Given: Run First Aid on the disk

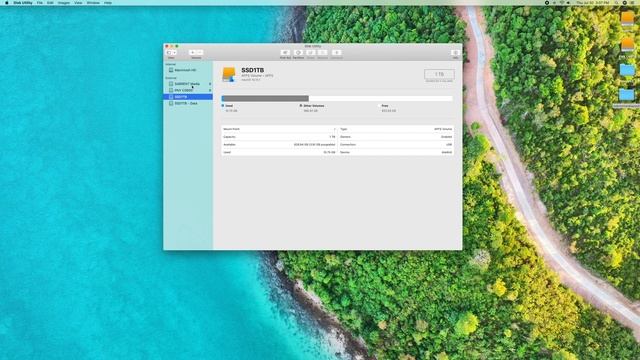Looking at the screenshot, I should (x=285, y=53).
